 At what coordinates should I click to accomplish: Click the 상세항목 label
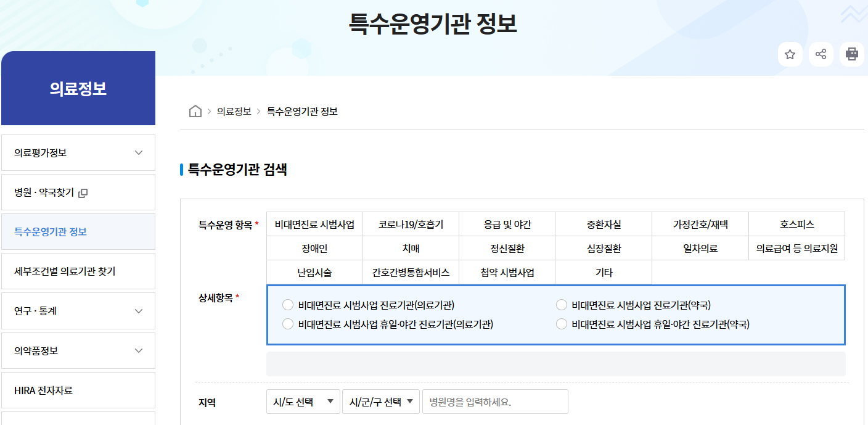[x=215, y=297]
